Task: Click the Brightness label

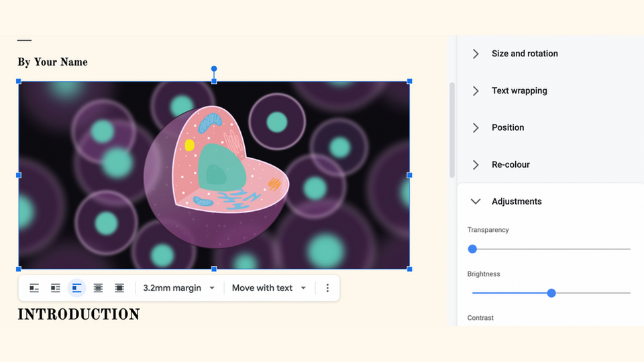Action: (484, 274)
